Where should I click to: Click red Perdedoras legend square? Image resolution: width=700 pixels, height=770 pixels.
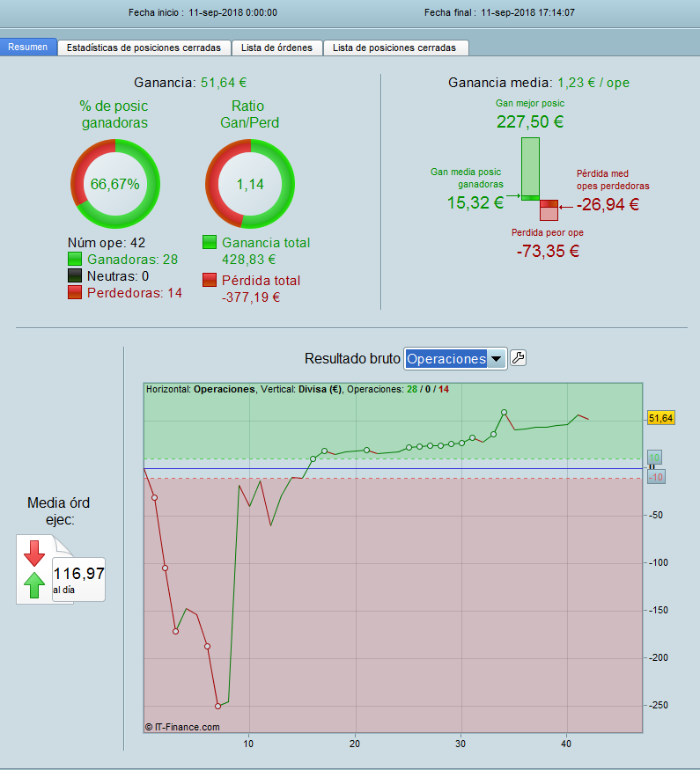coord(75,292)
